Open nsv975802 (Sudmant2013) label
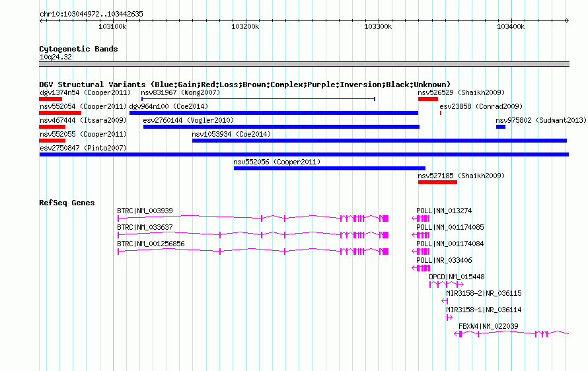This screenshot has width=588, height=371. pyautogui.click(x=540, y=120)
